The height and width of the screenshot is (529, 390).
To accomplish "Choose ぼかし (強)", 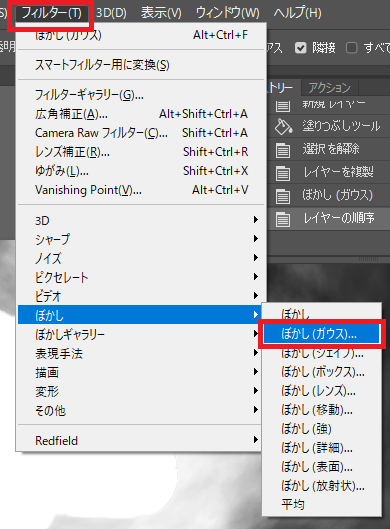I will point(321,429).
